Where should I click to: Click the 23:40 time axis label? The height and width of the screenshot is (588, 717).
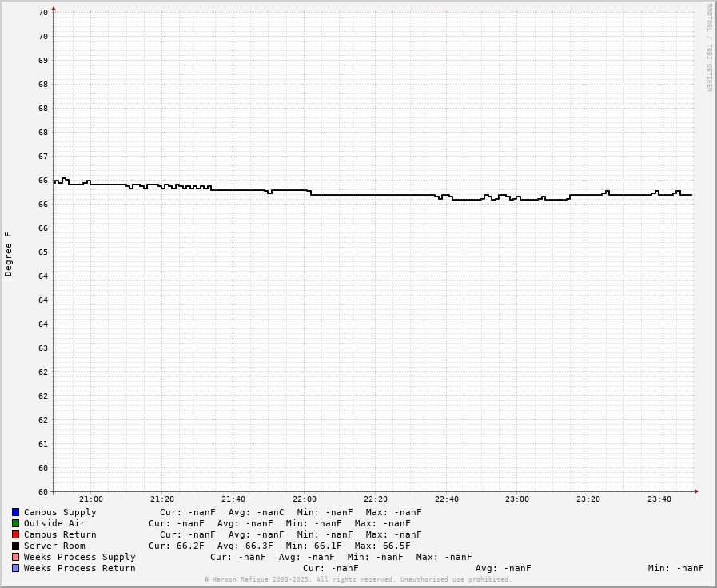[659, 499]
